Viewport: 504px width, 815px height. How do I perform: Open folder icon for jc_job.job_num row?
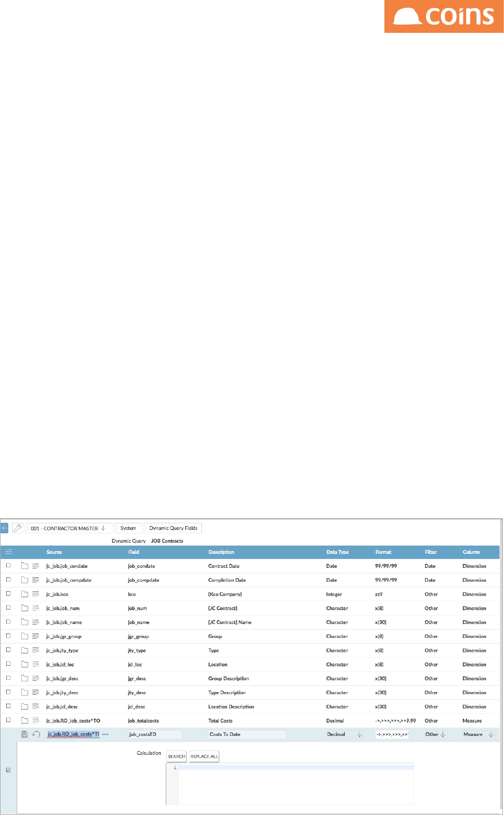24,608
